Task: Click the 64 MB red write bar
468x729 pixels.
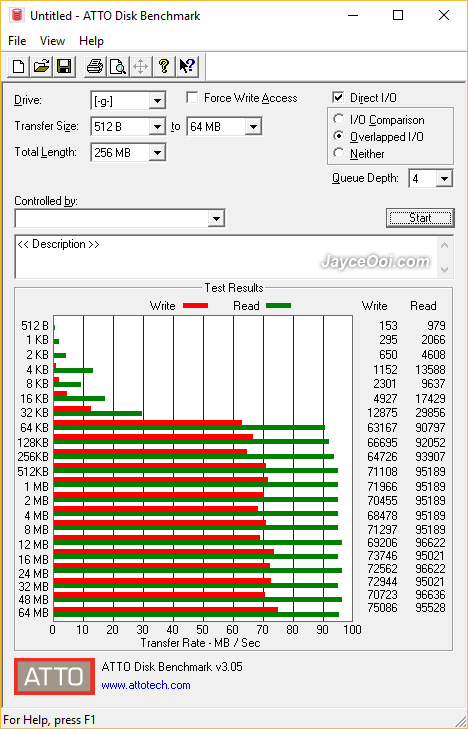Action: coord(165,610)
